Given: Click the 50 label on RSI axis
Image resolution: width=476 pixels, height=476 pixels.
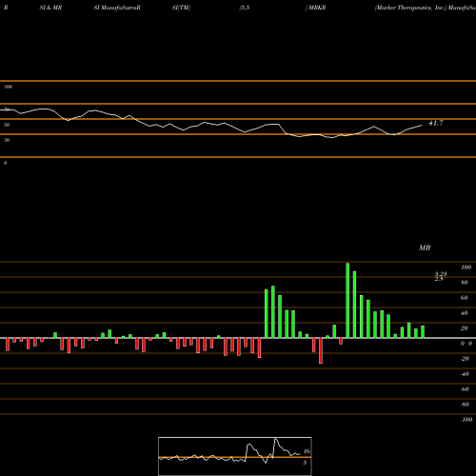Looking at the screenshot, I should coord(7,125).
